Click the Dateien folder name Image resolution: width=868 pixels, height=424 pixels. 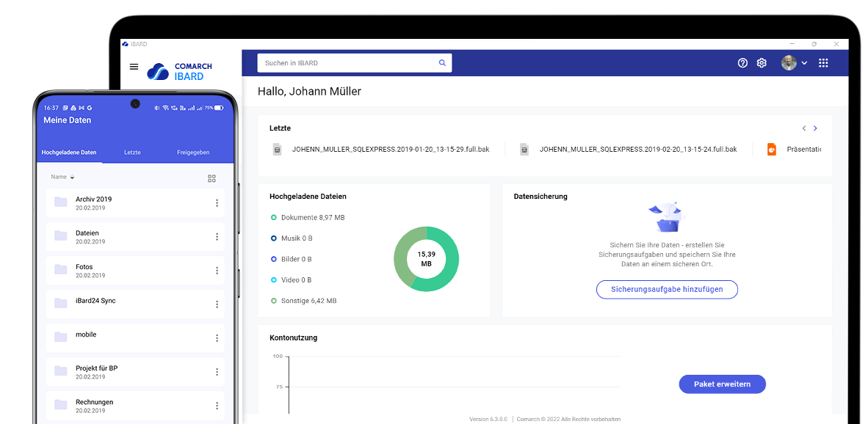[x=87, y=233]
